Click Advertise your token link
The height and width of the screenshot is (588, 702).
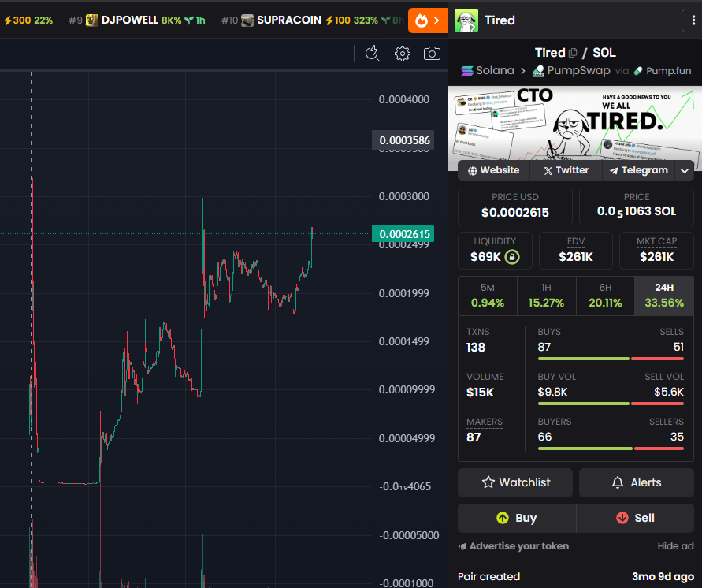pos(514,546)
